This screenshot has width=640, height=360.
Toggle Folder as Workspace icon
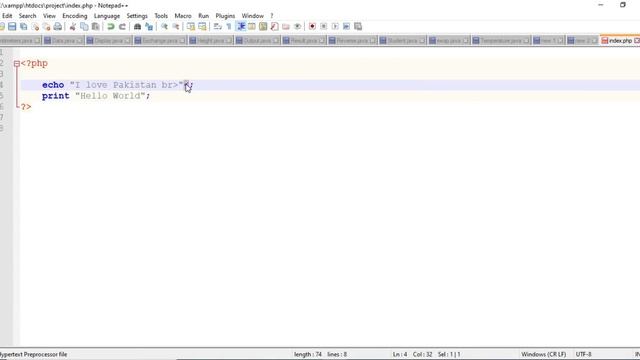286,27
